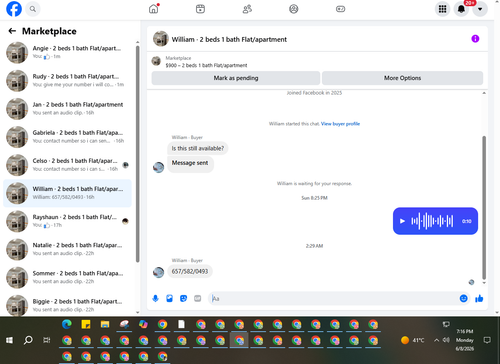Open the Facebook search magnifier
Viewport: 500px width, 364px height.
coord(33,9)
